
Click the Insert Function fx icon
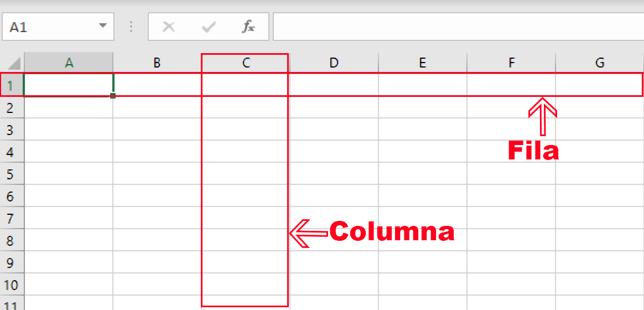click(x=248, y=27)
